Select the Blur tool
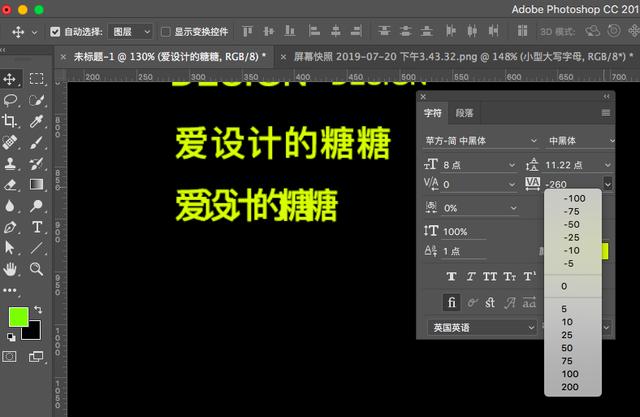640x417 pixels. pos(10,206)
